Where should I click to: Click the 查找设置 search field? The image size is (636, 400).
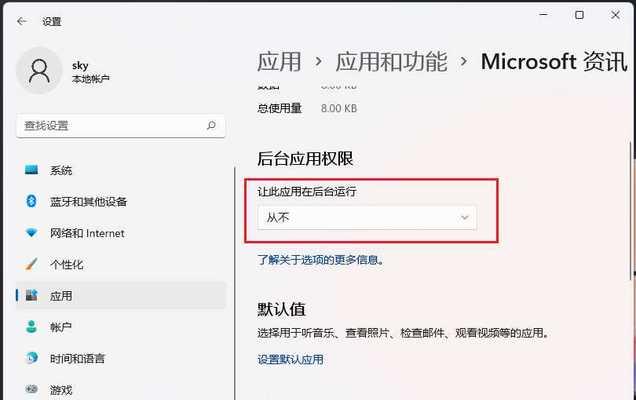click(x=121, y=126)
